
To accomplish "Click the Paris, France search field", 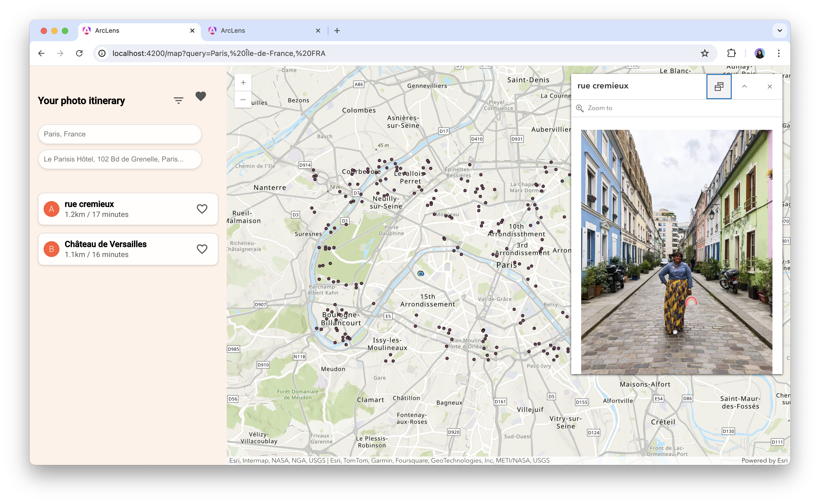I will click(x=119, y=134).
